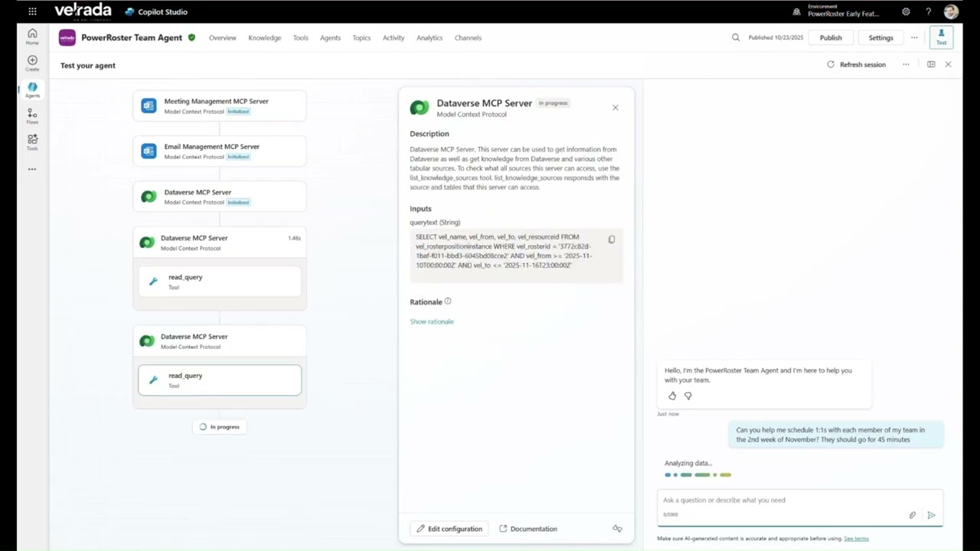This screenshot has height=551, width=980.
Task: Open the Documentation link
Action: [528, 529]
